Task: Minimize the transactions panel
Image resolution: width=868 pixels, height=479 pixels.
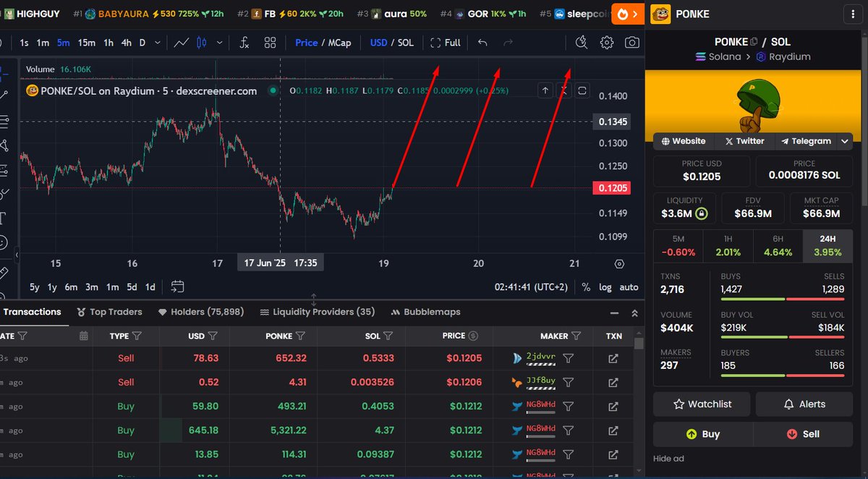Action: 614,313
